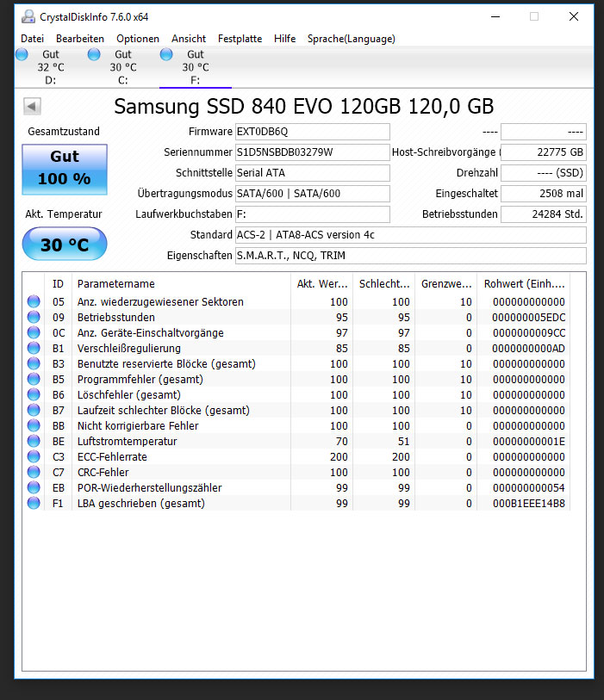
Task: Click status orb for Löschfehler row
Action: coord(34,394)
